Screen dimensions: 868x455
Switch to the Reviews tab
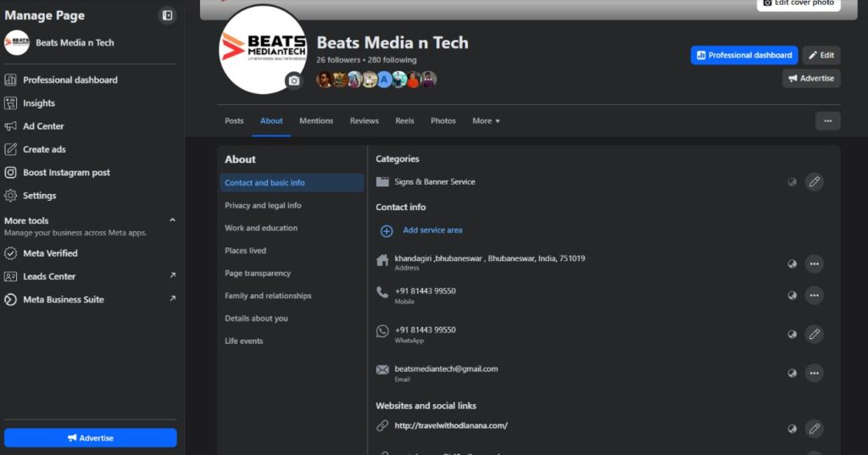pyautogui.click(x=364, y=121)
